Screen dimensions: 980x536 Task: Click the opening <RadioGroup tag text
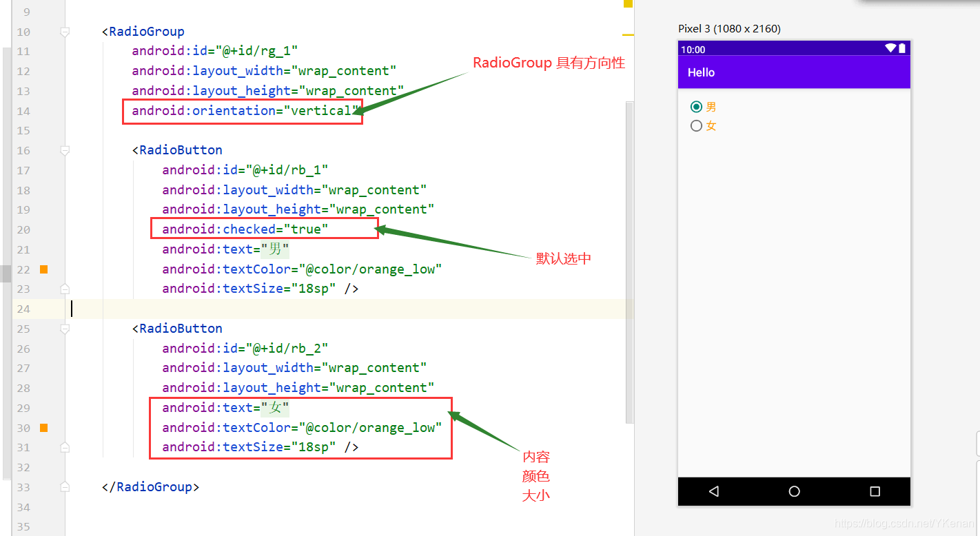143,32
